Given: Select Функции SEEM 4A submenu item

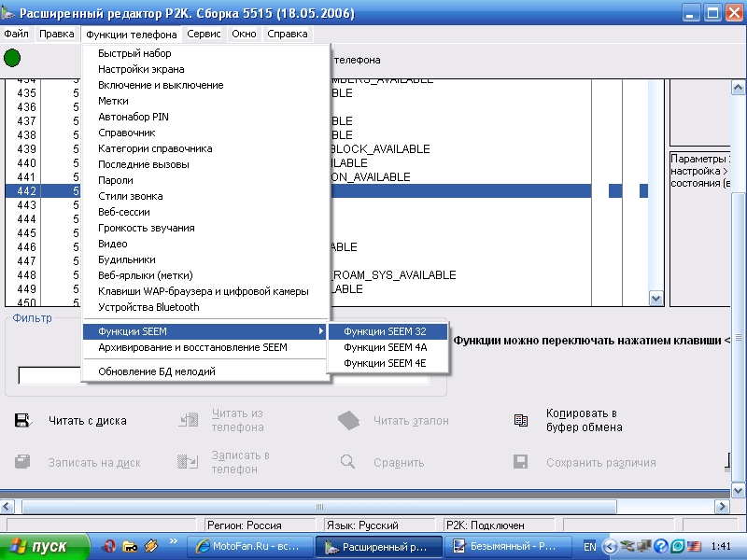Looking at the screenshot, I should tap(388, 347).
